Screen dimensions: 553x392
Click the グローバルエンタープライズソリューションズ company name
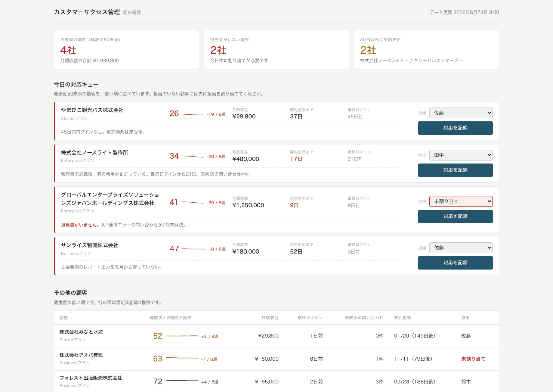pos(110,199)
